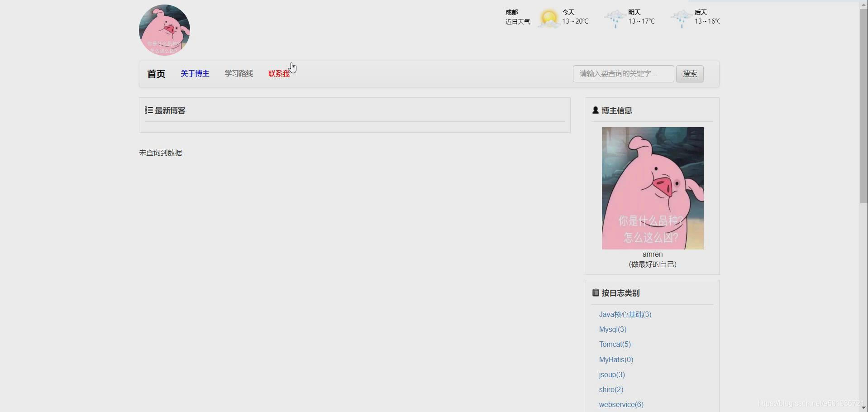The height and width of the screenshot is (412, 868).
Task: Open the 联系我 menu item
Action: pos(279,73)
